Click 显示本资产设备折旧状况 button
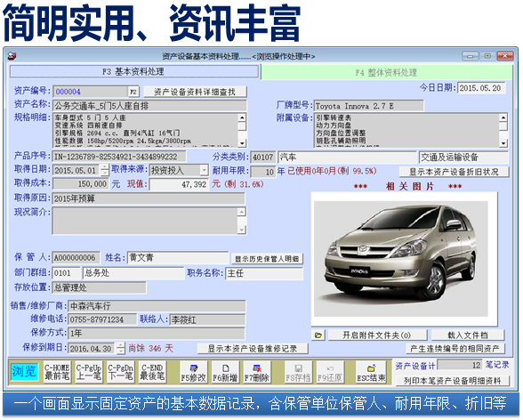The height and width of the screenshot is (420, 523). (x=454, y=172)
